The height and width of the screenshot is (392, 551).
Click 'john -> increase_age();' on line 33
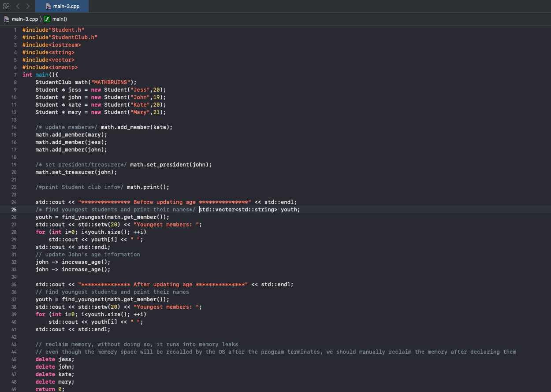[73, 270]
